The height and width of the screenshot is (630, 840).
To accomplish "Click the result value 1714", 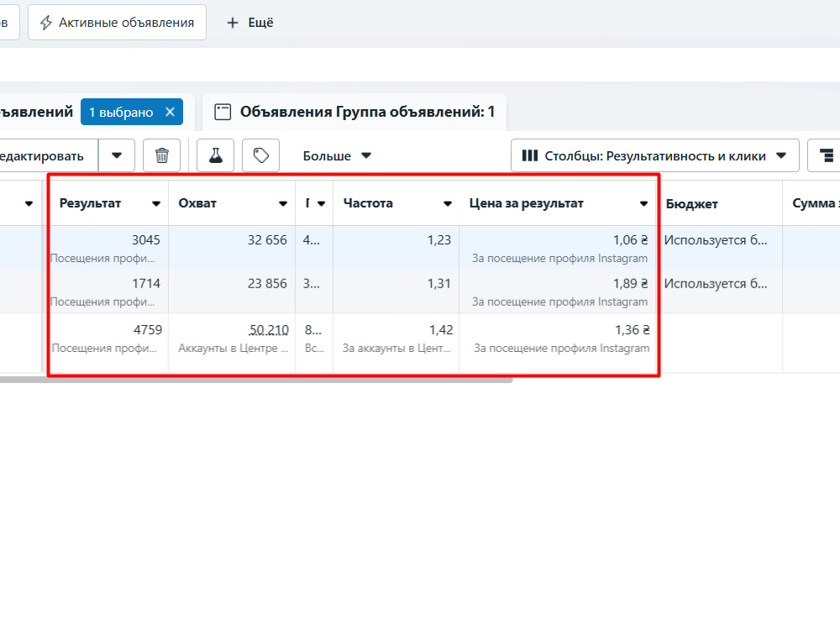I will click(146, 283).
